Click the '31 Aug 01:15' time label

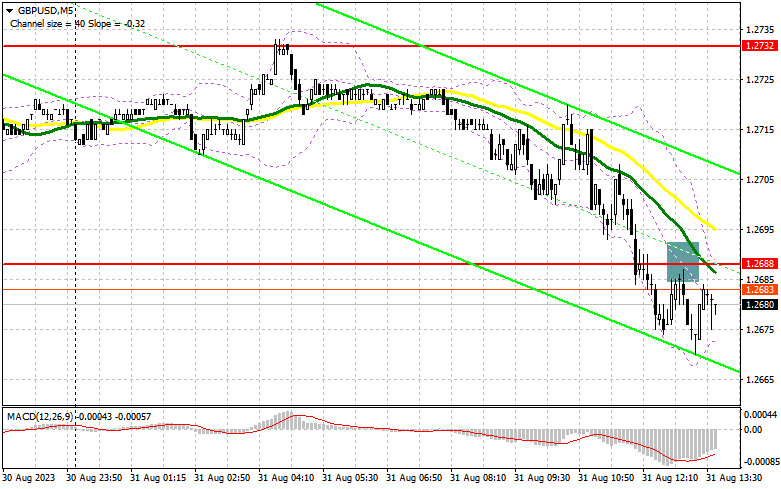[x=158, y=478]
